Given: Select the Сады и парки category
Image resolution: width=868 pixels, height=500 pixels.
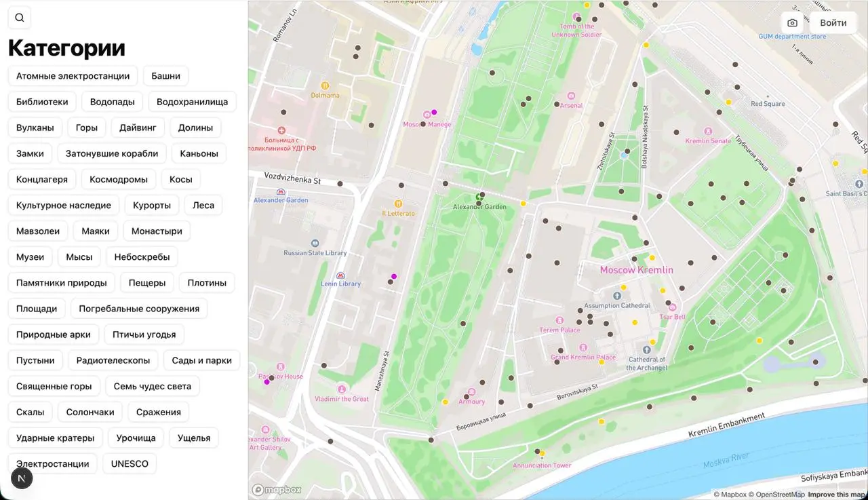Looking at the screenshot, I should pyautogui.click(x=202, y=360).
